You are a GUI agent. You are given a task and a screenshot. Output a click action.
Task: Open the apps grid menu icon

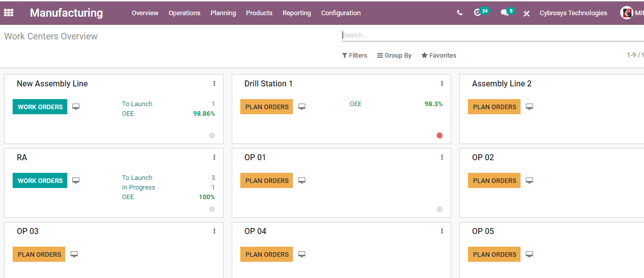pos(9,13)
